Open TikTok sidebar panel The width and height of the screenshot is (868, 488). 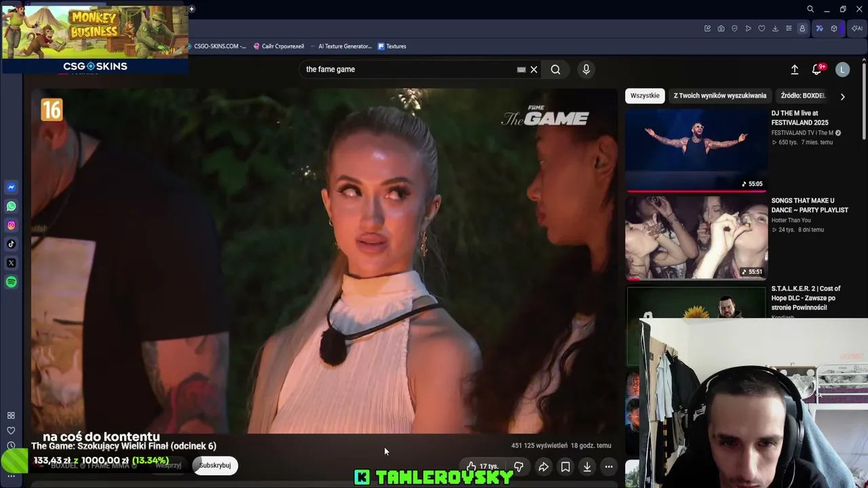tap(11, 244)
